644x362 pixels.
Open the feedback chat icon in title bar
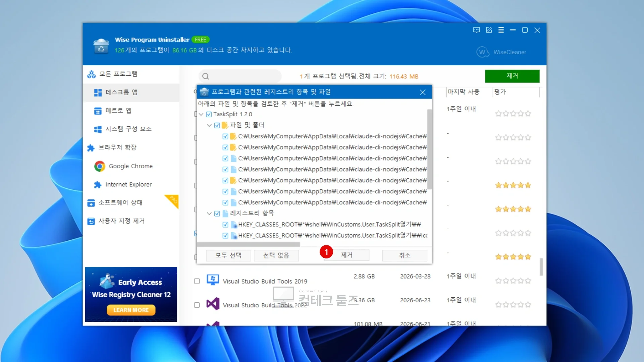click(x=476, y=30)
